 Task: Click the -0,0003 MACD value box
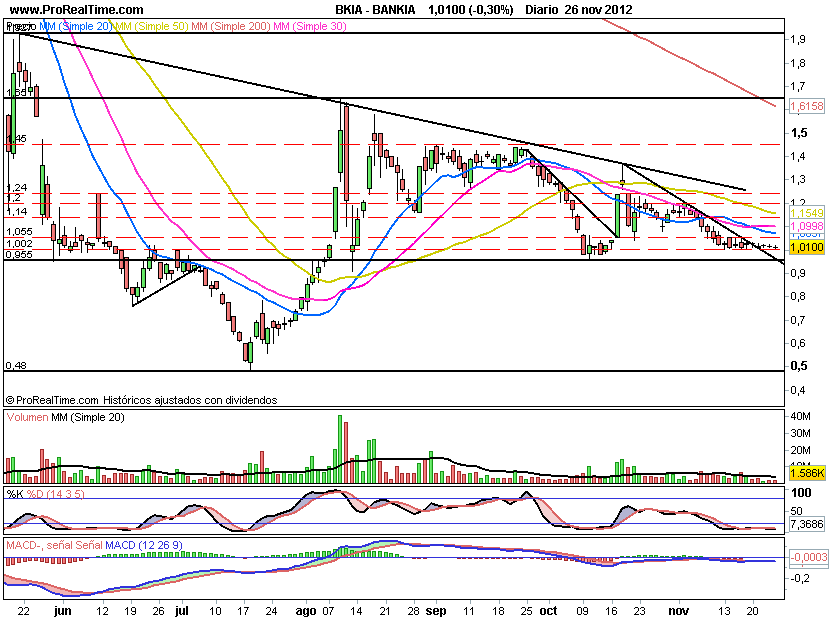click(808, 557)
